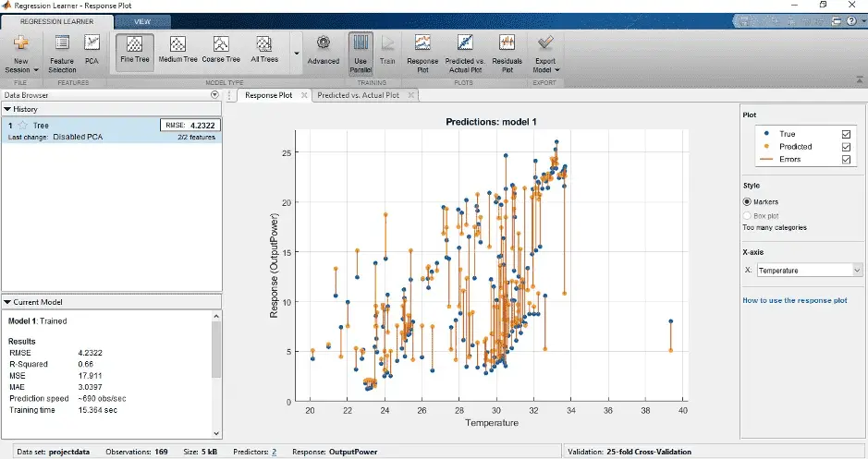This screenshot has height=459, width=868.
Task: Open How to use the response plot link
Action: (x=794, y=300)
